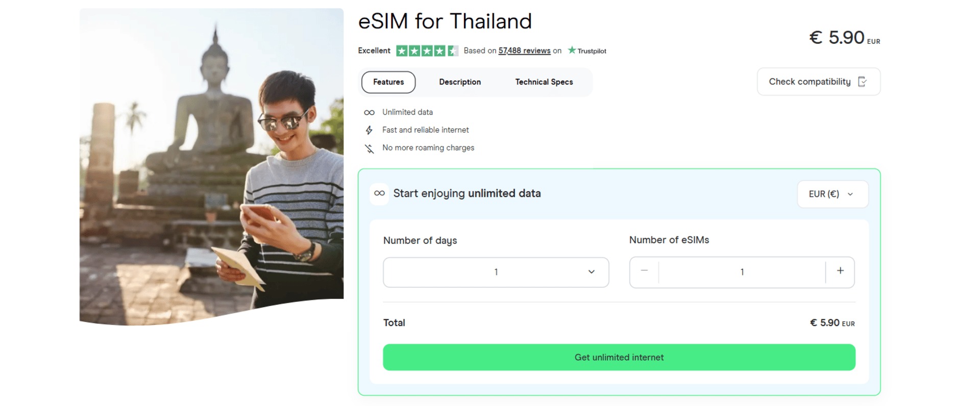Switch to the Description tab
Image resolution: width=980 pixels, height=406 pixels.
[460, 82]
